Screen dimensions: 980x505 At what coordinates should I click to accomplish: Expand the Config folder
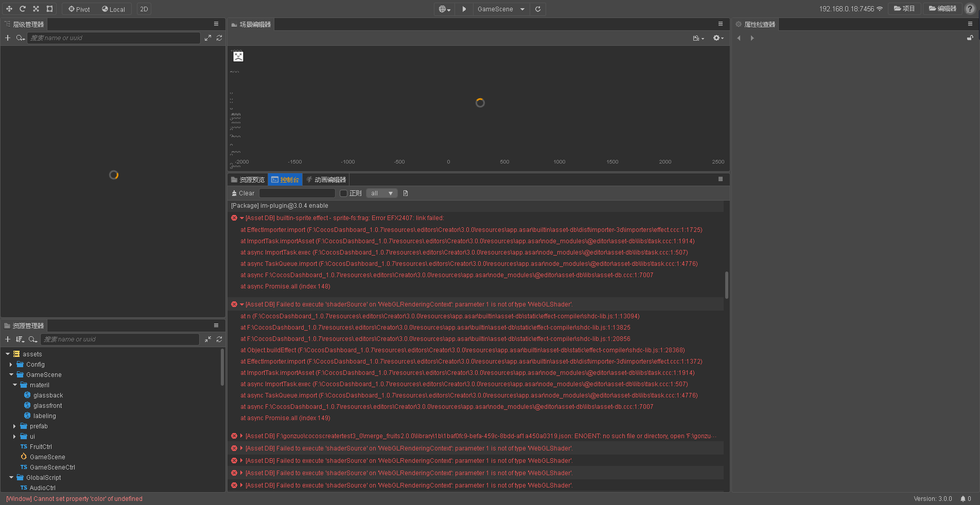tap(11, 365)
